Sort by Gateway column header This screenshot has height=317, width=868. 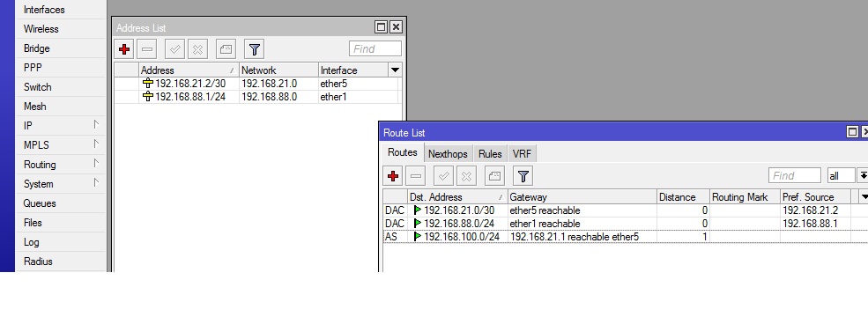coord(582,197)
